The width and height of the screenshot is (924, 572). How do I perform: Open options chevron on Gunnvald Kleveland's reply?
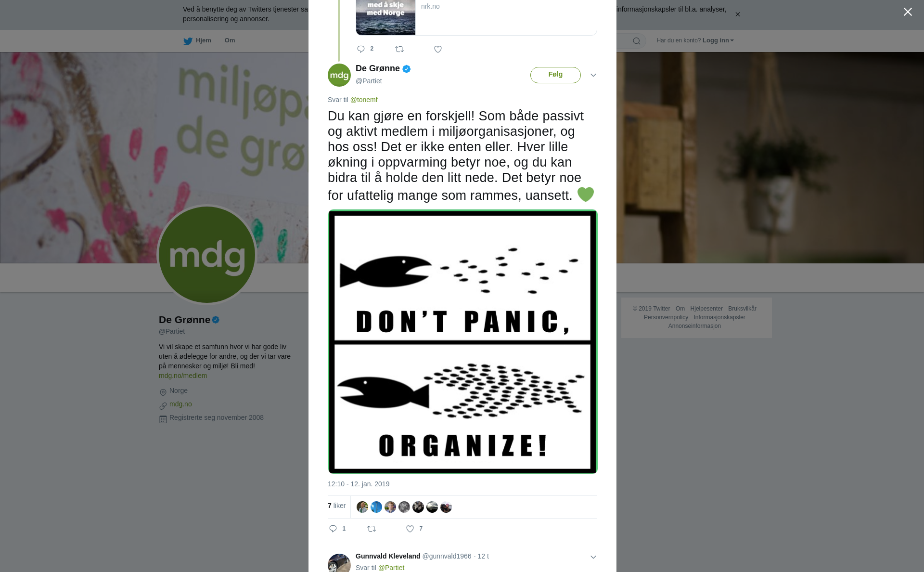click(x=593, y=557)
